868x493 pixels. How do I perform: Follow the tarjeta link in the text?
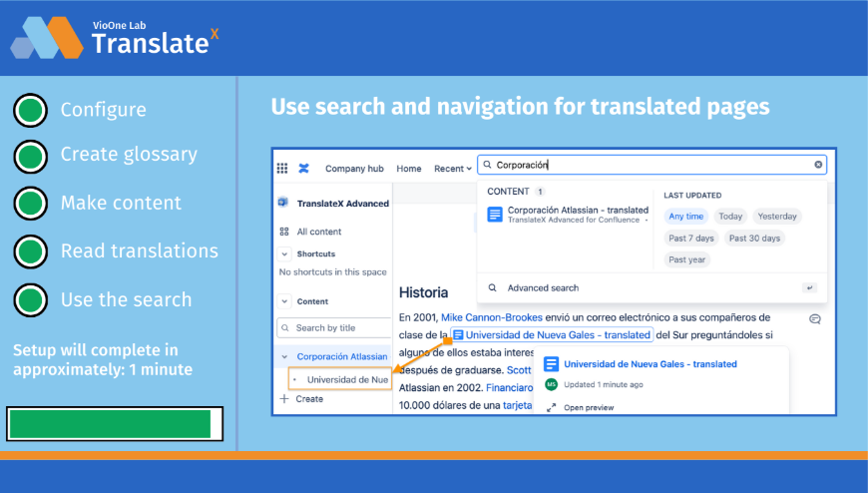point(517,405)
